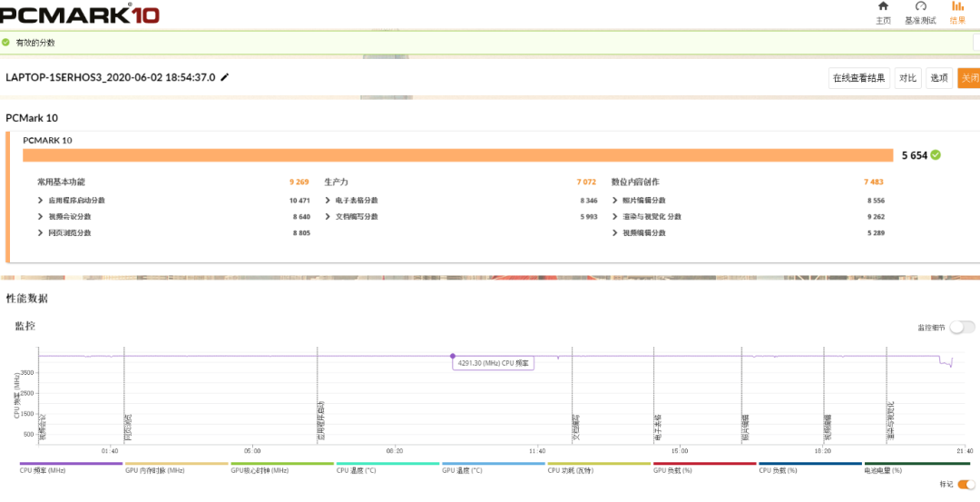The width and height of the screenshot is (980, 502).
Task: Expand the 网页浏览分数 row
Action: (x=41, y=233)
